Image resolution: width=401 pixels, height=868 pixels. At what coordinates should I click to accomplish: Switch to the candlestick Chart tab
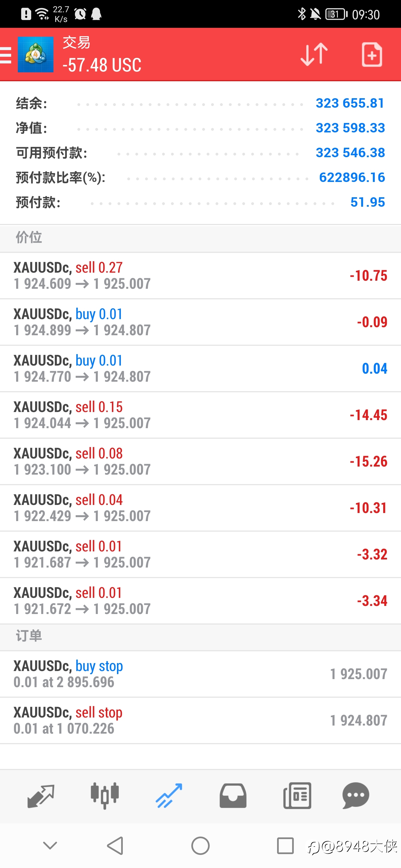click(x=104, y=796)
